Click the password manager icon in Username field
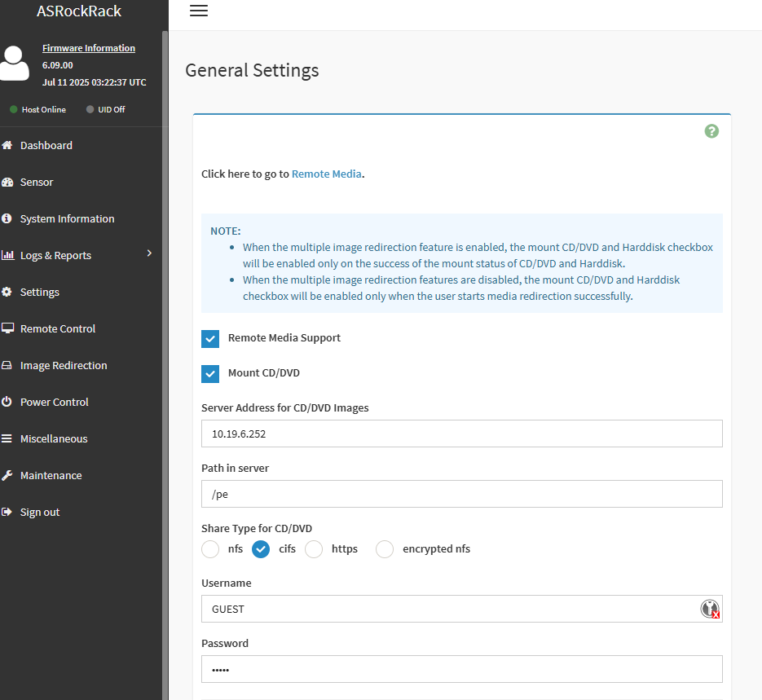 pos(710,609)
